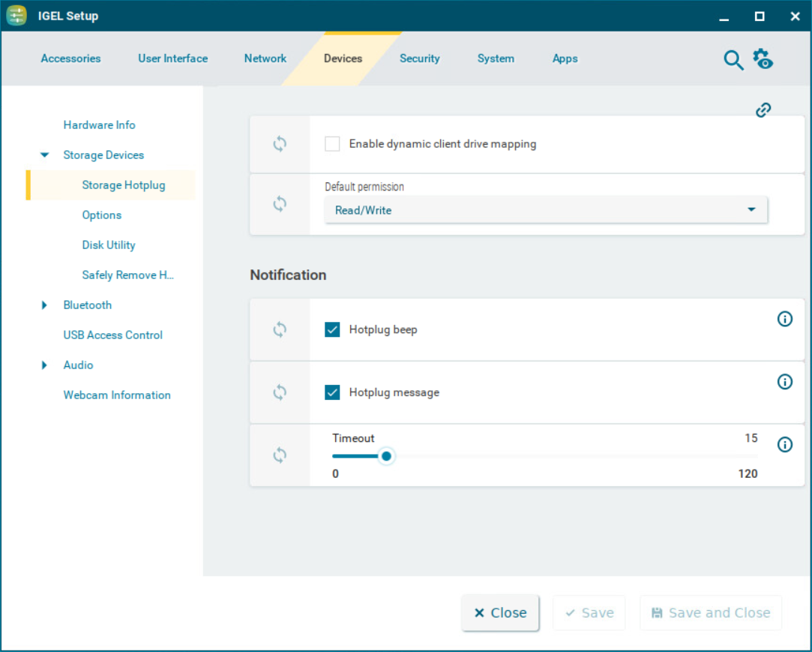Click the chain link icon above settings
This screenshot has width=812, height=652.
click(x=763, y=110)
